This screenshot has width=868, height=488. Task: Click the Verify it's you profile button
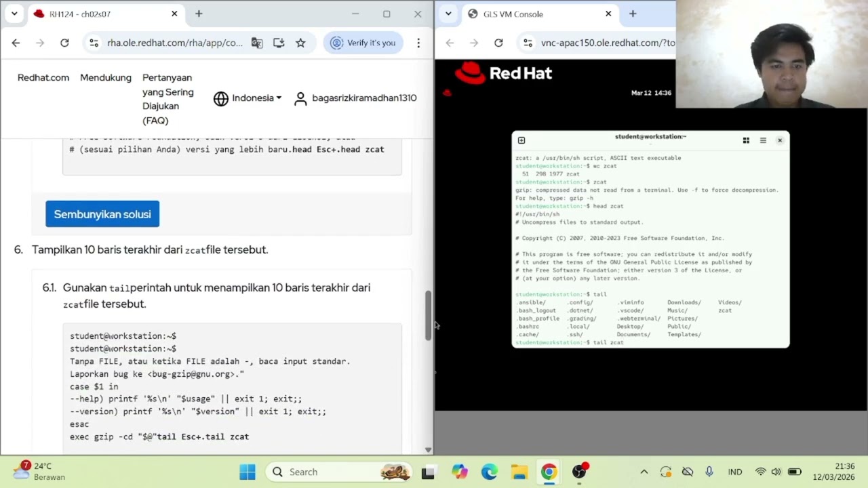tap(363, 43)
